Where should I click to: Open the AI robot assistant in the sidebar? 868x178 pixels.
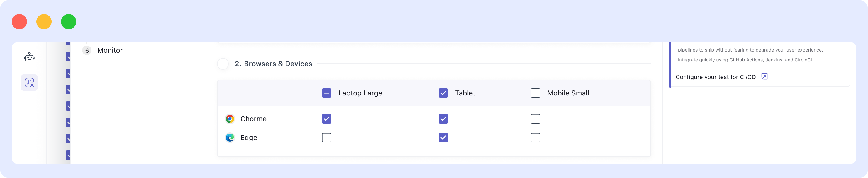click(29, 57)
